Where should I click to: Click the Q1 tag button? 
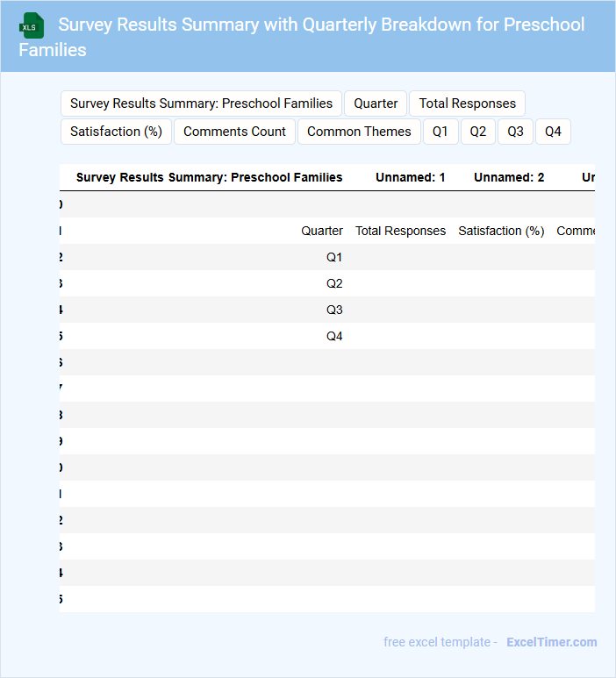(x=440, y=132)
